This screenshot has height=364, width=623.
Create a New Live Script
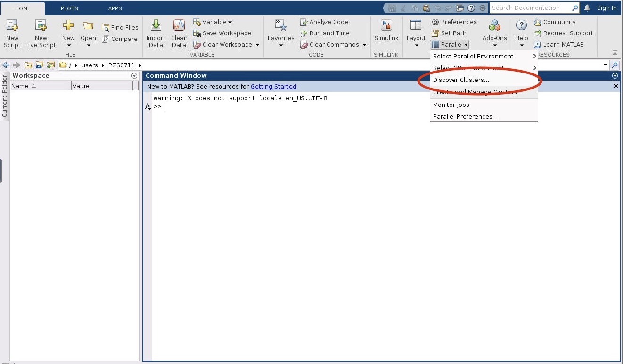[x=41, y=33]
